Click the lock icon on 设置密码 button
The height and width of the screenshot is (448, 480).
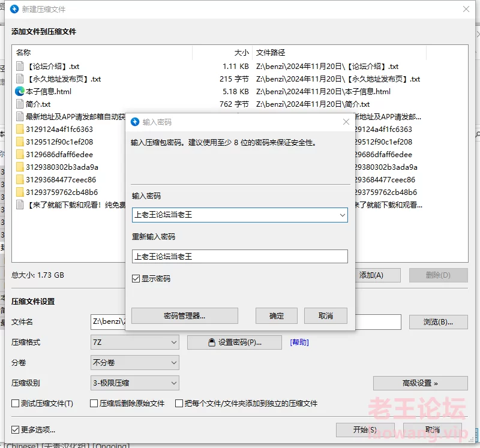pos(211,342)
